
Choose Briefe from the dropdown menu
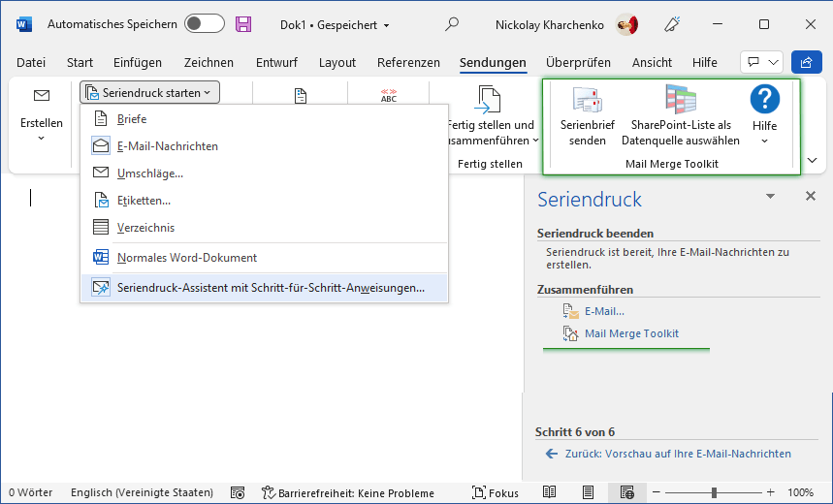click(x=264, y=119)
